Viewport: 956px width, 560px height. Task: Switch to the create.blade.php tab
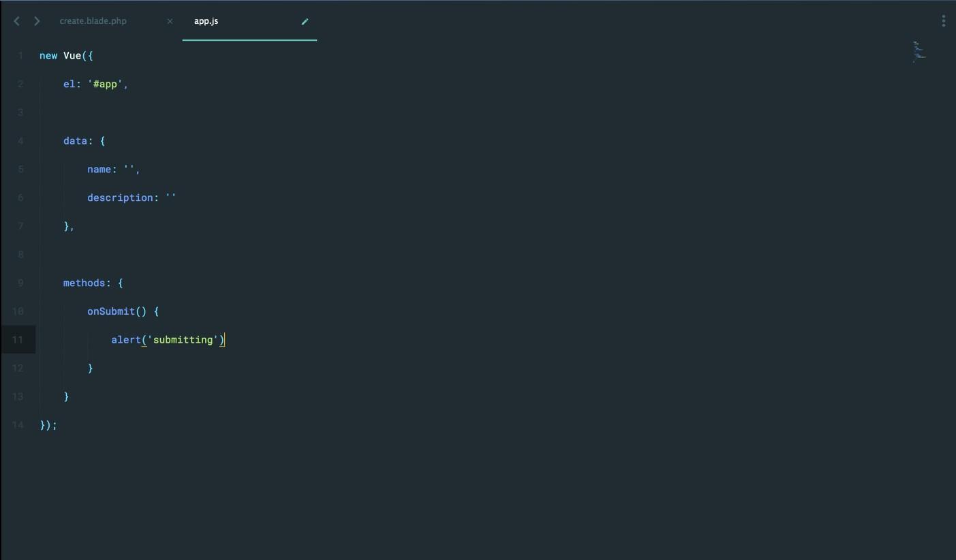point(93,21)
